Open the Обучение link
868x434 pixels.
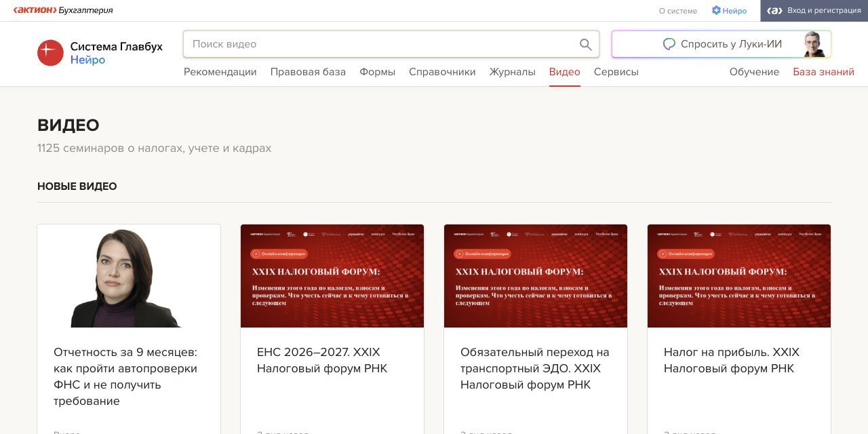(x=754, y=72)
